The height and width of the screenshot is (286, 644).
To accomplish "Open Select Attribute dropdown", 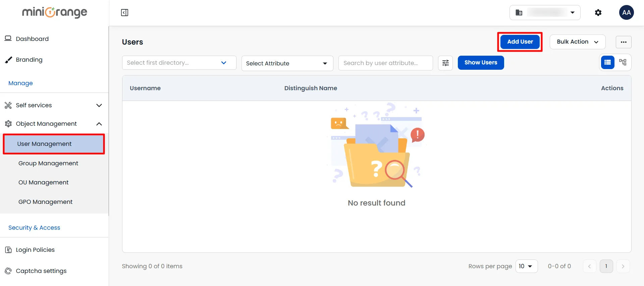I will (287, 63).
